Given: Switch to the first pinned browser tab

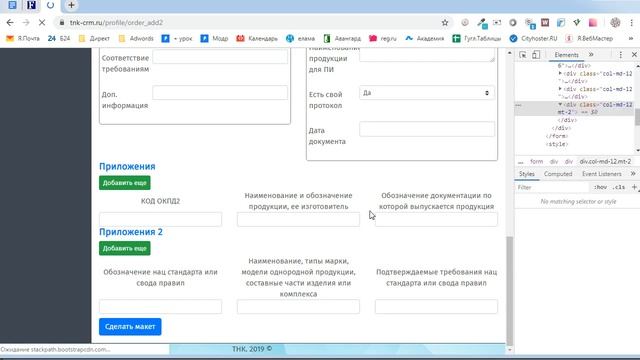Looking at the screenshot, I should 13,5.
